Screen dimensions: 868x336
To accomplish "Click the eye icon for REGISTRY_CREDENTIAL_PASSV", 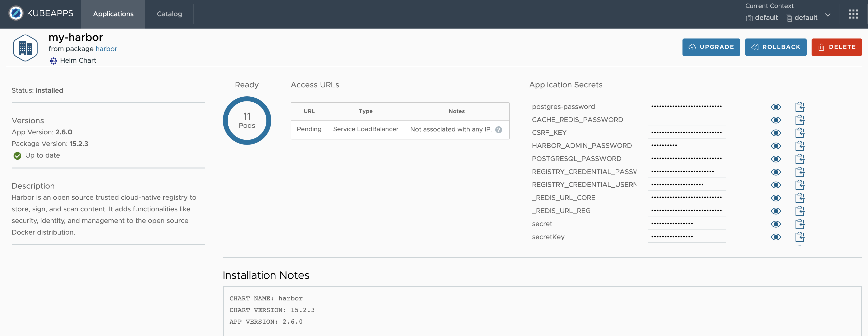I will tap(775, 172).
